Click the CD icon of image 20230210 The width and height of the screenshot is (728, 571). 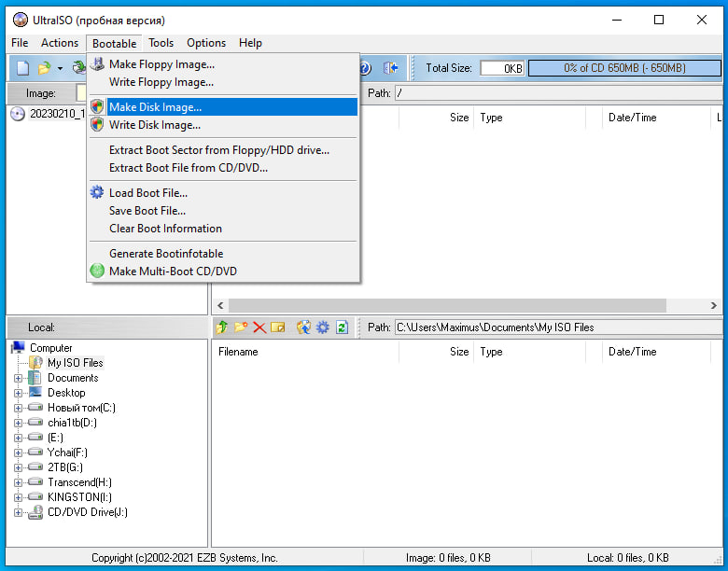18,114
